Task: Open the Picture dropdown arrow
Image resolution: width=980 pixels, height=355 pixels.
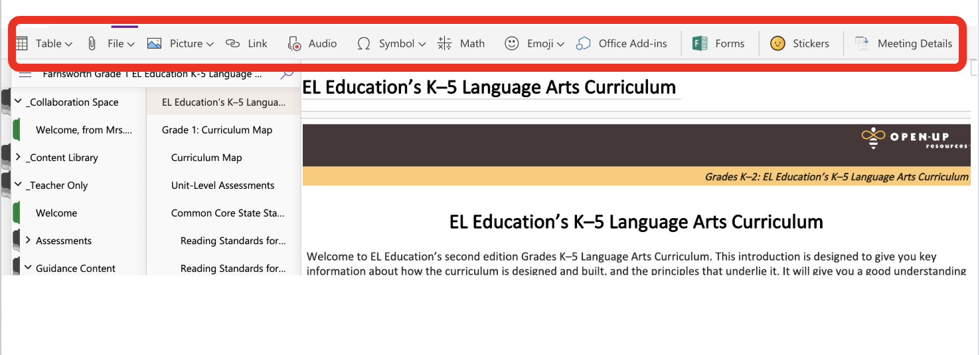Action: coord(210,44)
